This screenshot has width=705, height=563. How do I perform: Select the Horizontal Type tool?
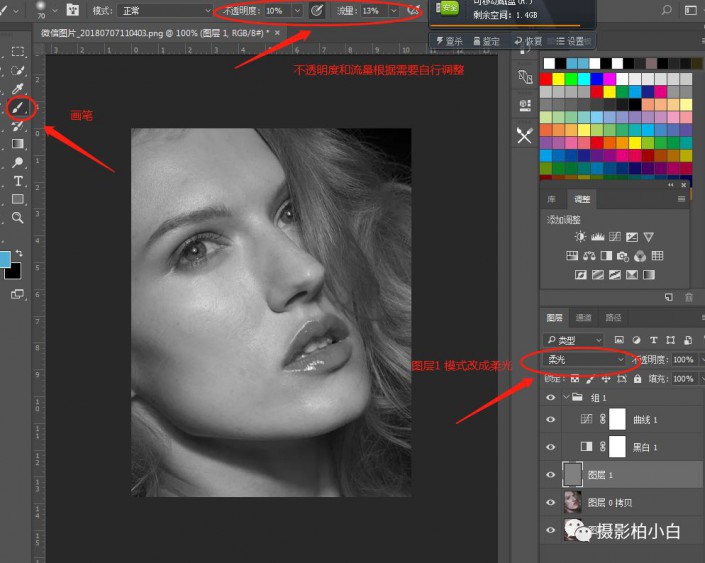[x=18, y=181]
